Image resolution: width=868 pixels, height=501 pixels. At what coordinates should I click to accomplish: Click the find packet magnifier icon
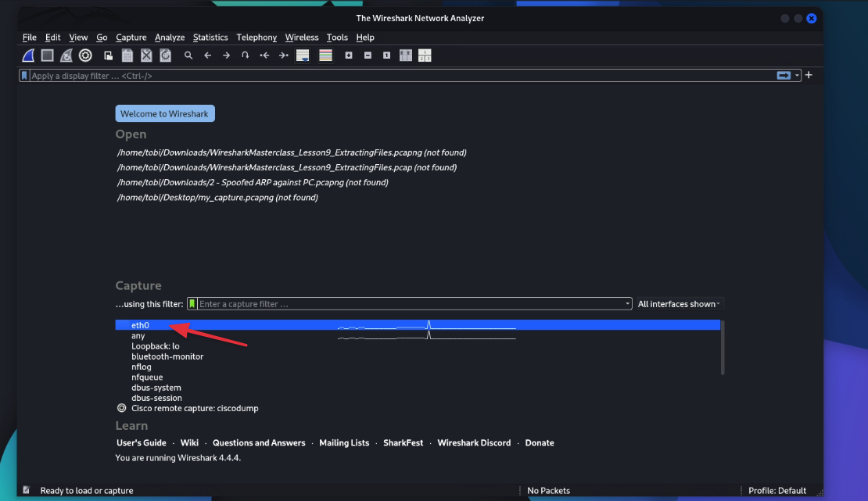pyautogui.click(x=188, y=55)
